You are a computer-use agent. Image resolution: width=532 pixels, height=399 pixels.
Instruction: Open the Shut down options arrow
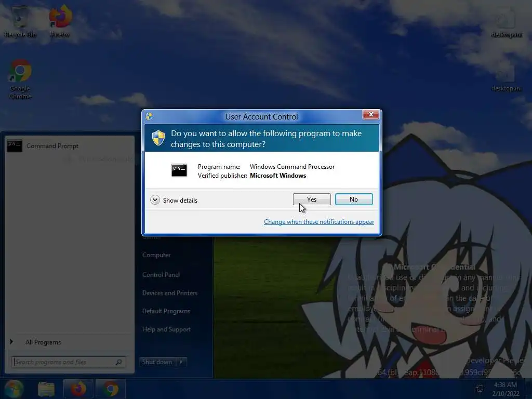point(181,362)
